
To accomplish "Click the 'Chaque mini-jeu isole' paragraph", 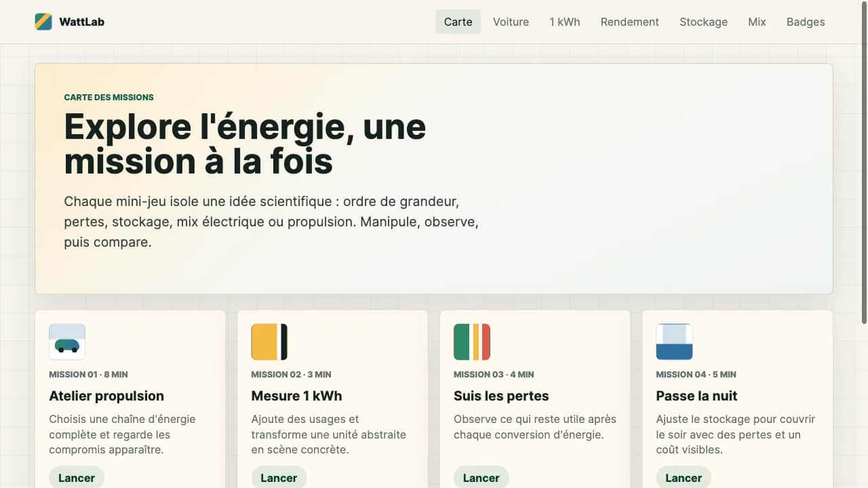I will [271, 222].
